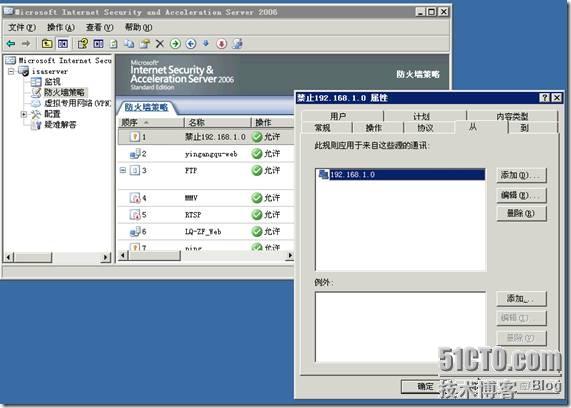Click the red circle down-arrow toolbar icon
571x408 pixels.
pyautogui.click(x=221, y=44)
